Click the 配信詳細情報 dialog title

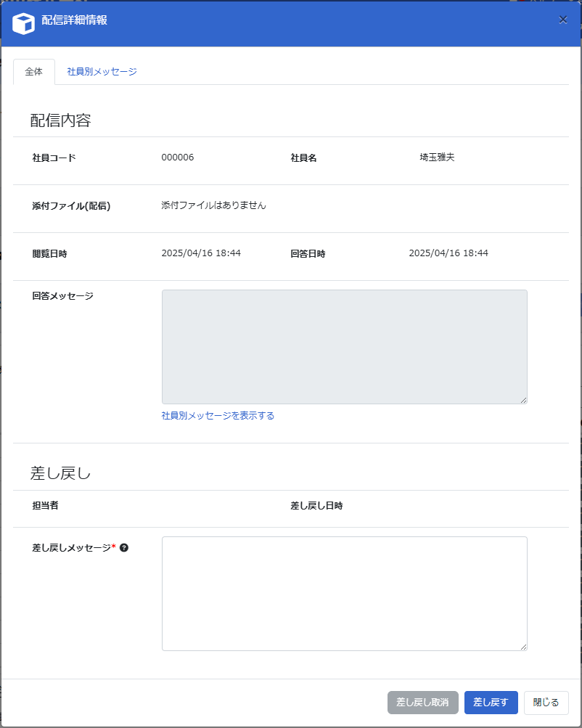pyautogui.click(x=75, y=20)
